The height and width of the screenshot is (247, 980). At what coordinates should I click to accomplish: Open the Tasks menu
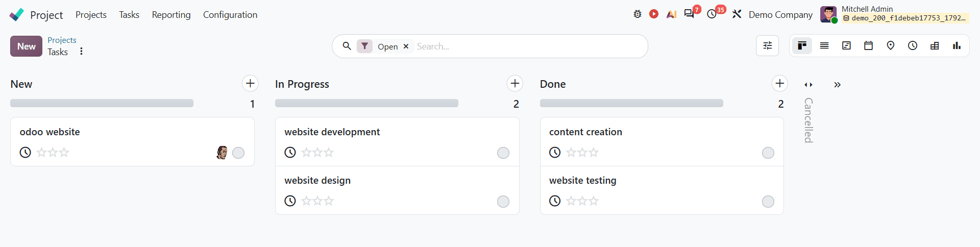[x=129, y=15]
